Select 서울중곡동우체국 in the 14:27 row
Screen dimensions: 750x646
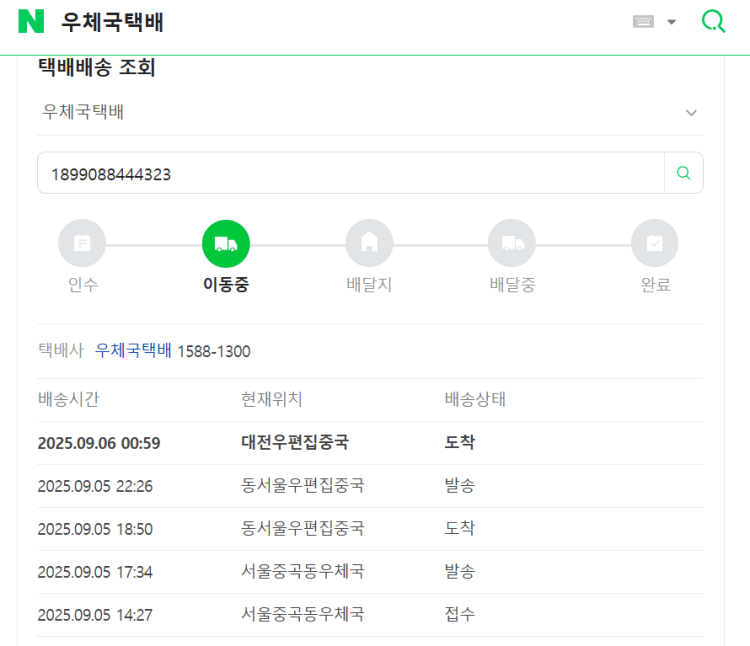pos(302,614)
